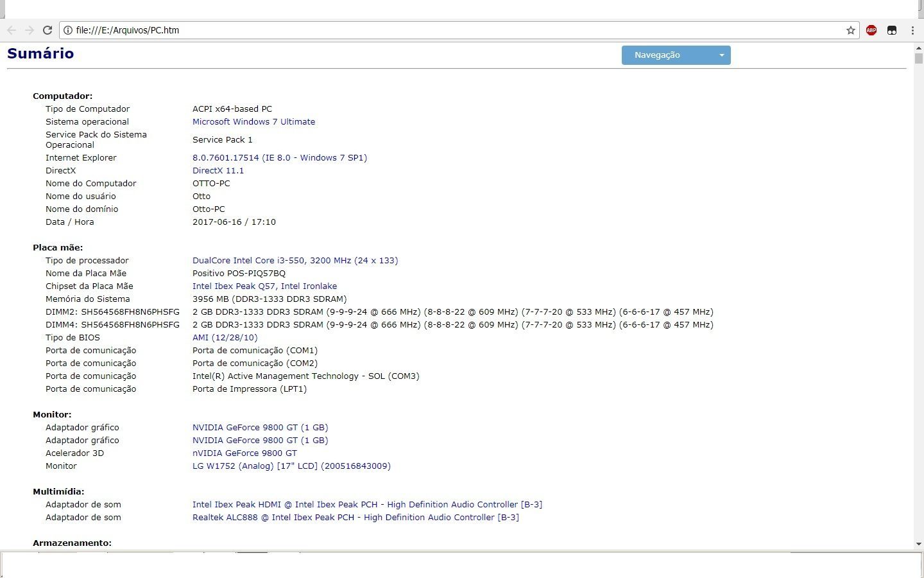Click the date value 2017-06-16 / 17:10
924x578 pixels.
tap(234, 222)
